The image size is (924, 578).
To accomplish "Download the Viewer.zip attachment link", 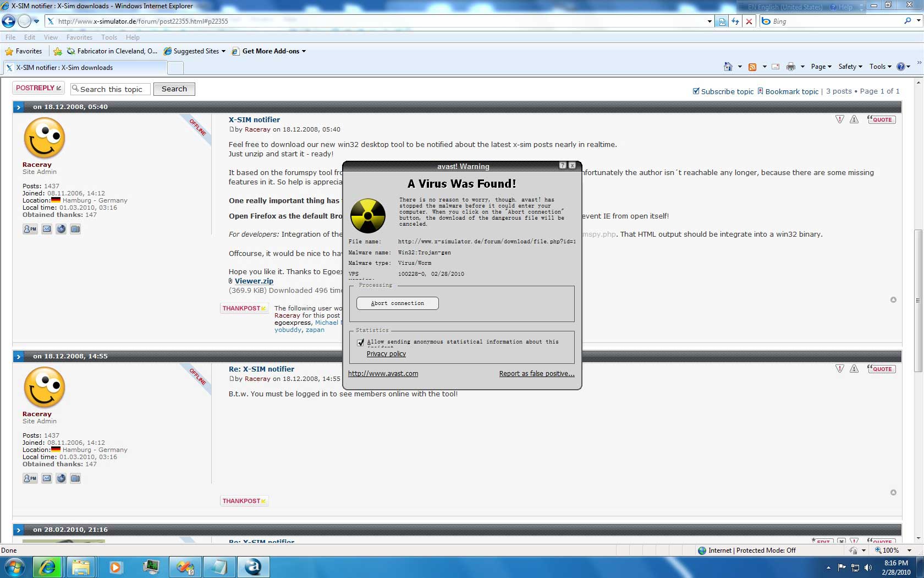I will pyautogui.click(x=254, y=281).
